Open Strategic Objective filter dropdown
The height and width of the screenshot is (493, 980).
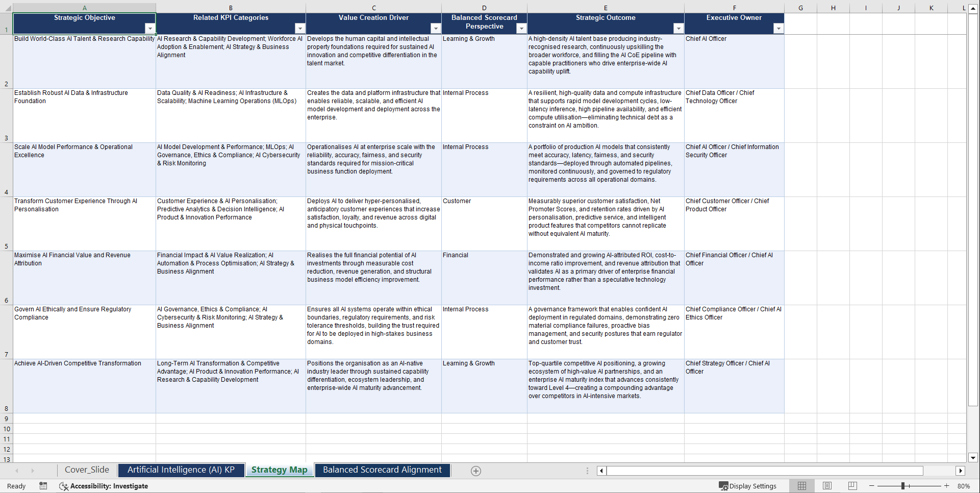(x=150, y=29)
